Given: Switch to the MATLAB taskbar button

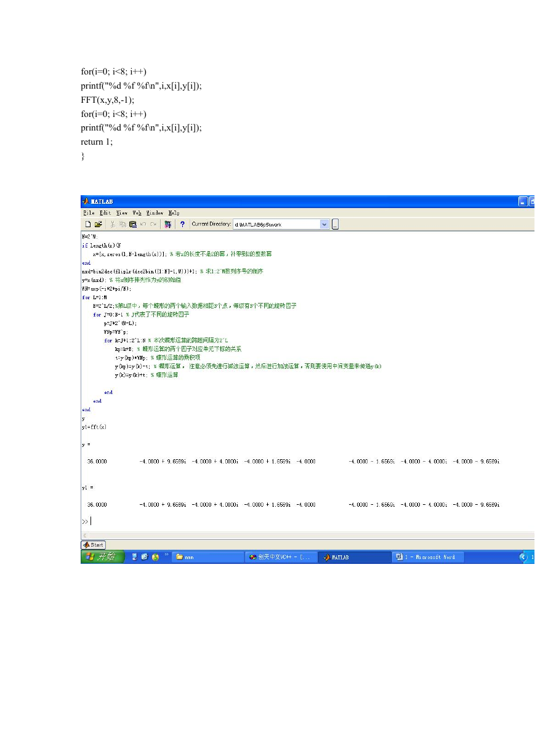Looking at the screenshot, I should [355, 557].
